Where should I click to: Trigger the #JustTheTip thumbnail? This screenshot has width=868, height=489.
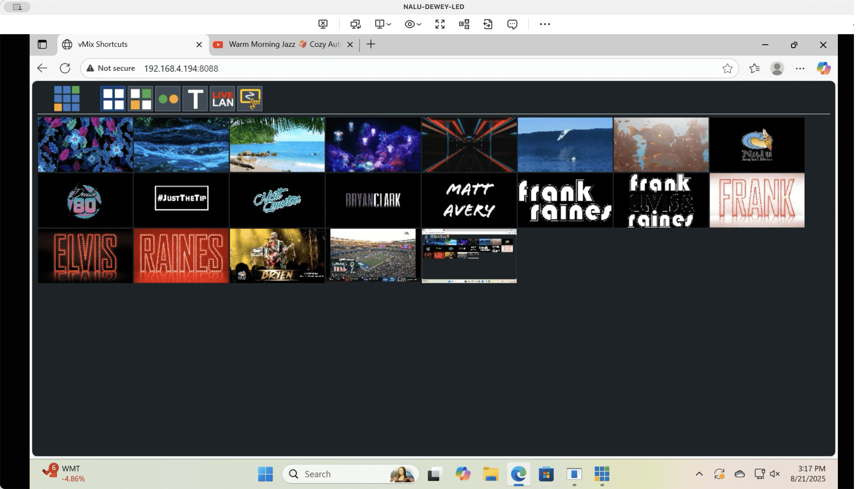(x=181, y=200)
